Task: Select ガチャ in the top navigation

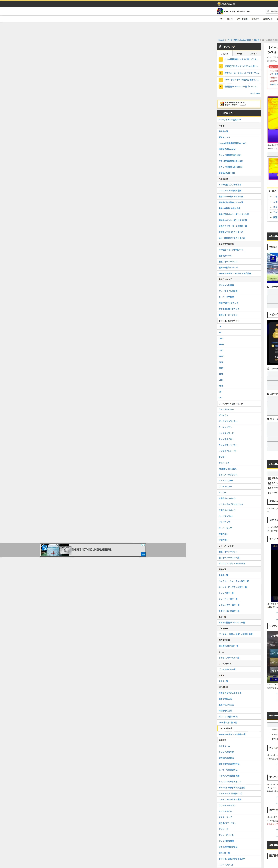Action: pyautogui.click(x=230, y=19)
